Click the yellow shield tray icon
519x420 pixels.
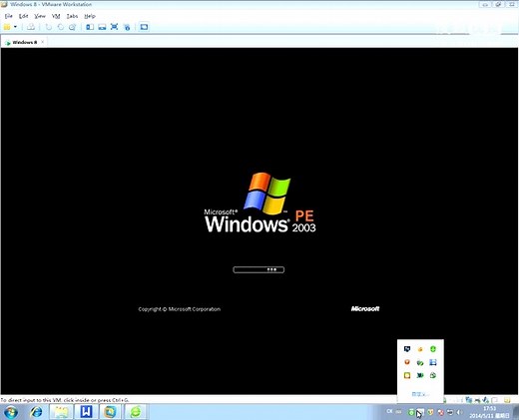pos(430,412)
